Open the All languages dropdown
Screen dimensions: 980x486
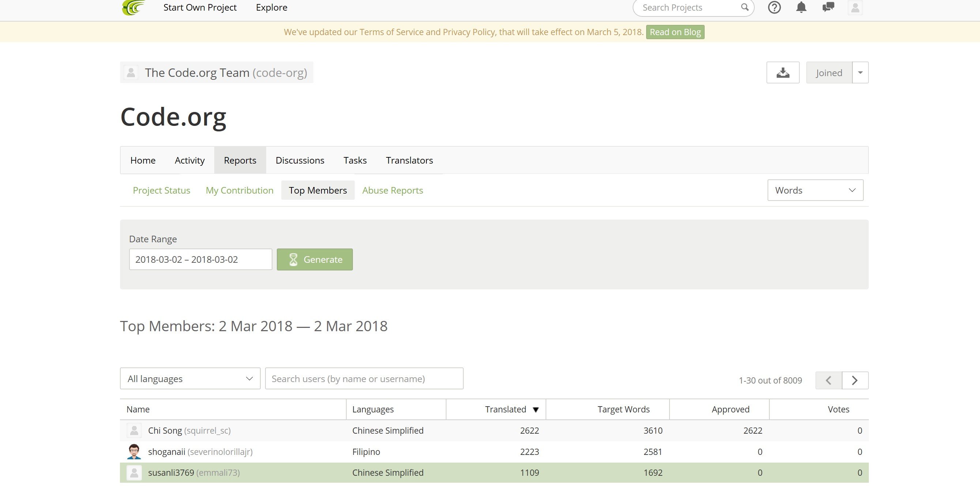coord(190,379)
